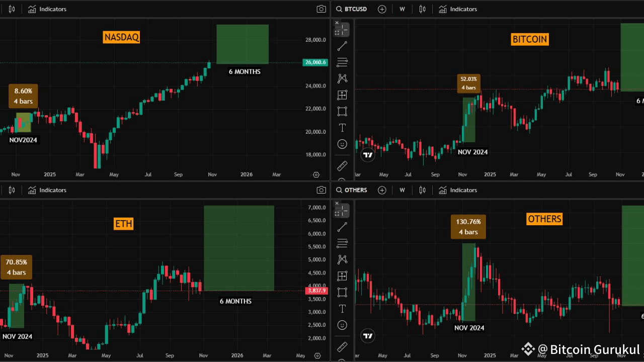The height and width of the screenshot is (362, 644).
Task: Change the W interval on OTHERS chart
Action: [402, 190]
